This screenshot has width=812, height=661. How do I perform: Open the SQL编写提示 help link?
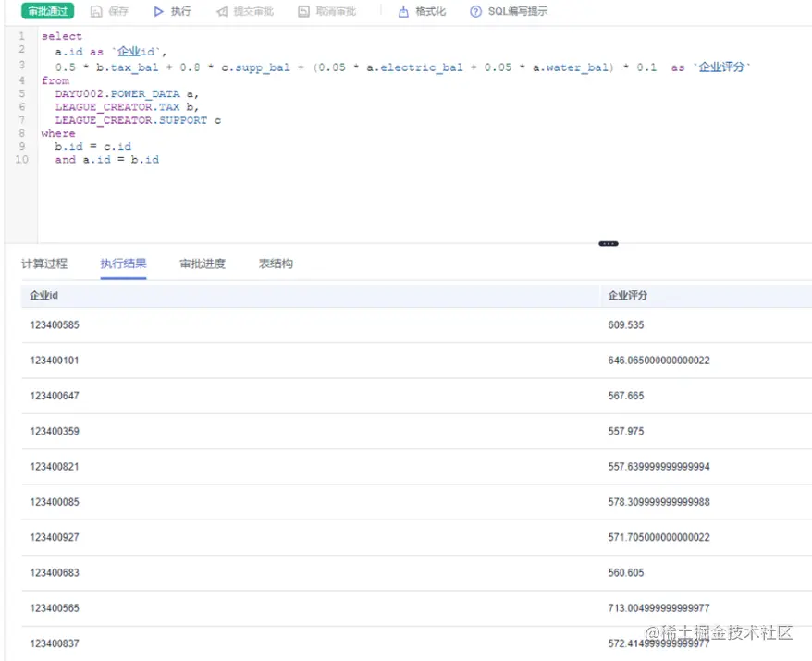tap(517, 11)
